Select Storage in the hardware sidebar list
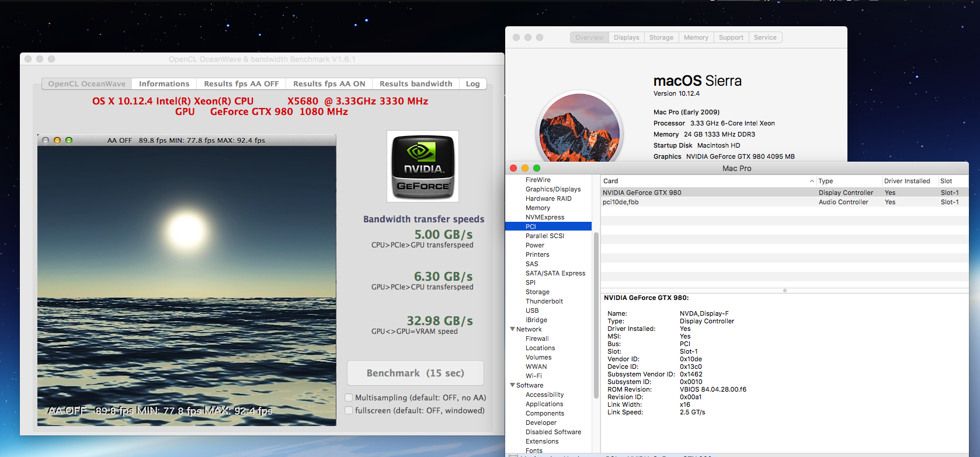Image resolution: width=980 pixels, height=457 pixels. tap(537, 292)
